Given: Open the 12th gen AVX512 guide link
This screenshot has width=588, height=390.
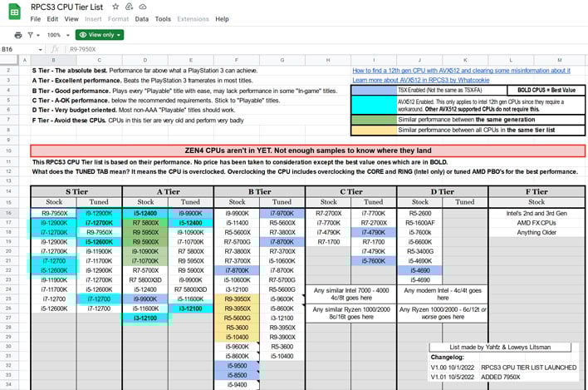Looking at the screenshot, I should pos(461,71).
